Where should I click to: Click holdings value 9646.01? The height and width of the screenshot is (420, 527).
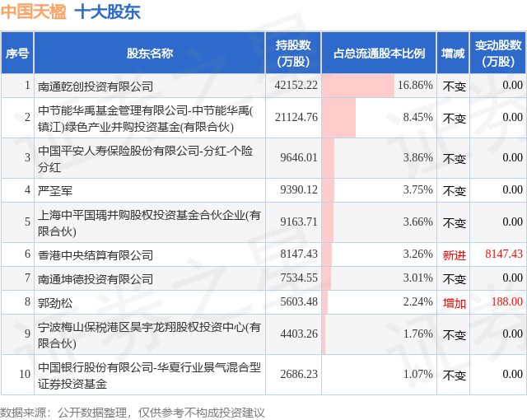(x=299, y=157)
